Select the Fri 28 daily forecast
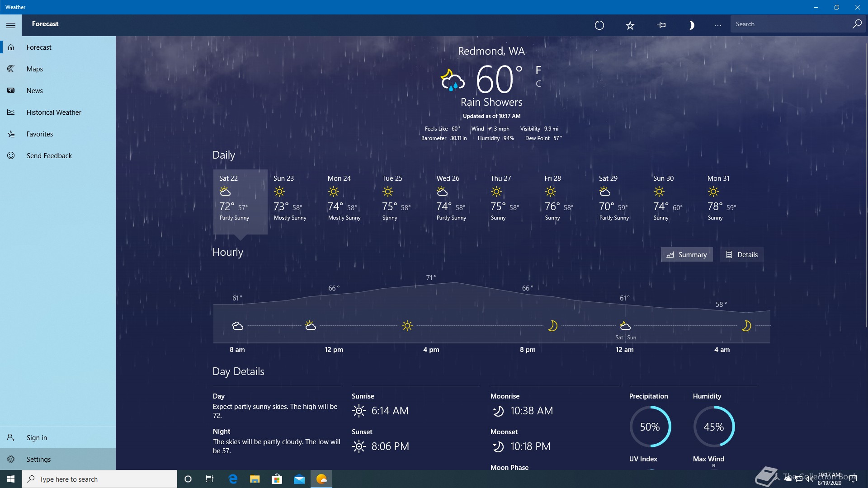The width and height of the screenshot is (868, 488). pos(566,202)
